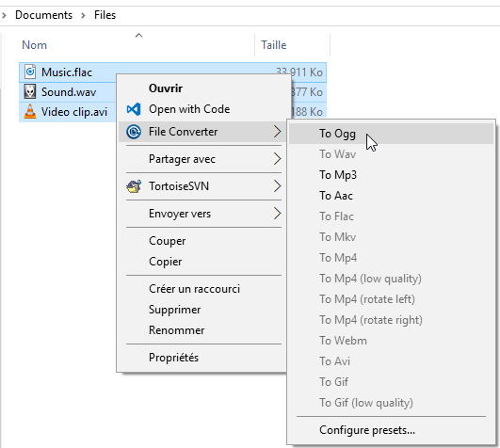Select Créer un raccourci

point(194,289)
